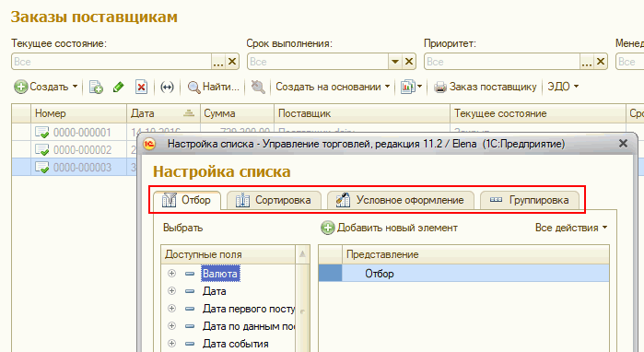
Task: Select the Дата по данным available field
Action: [249, 326]
